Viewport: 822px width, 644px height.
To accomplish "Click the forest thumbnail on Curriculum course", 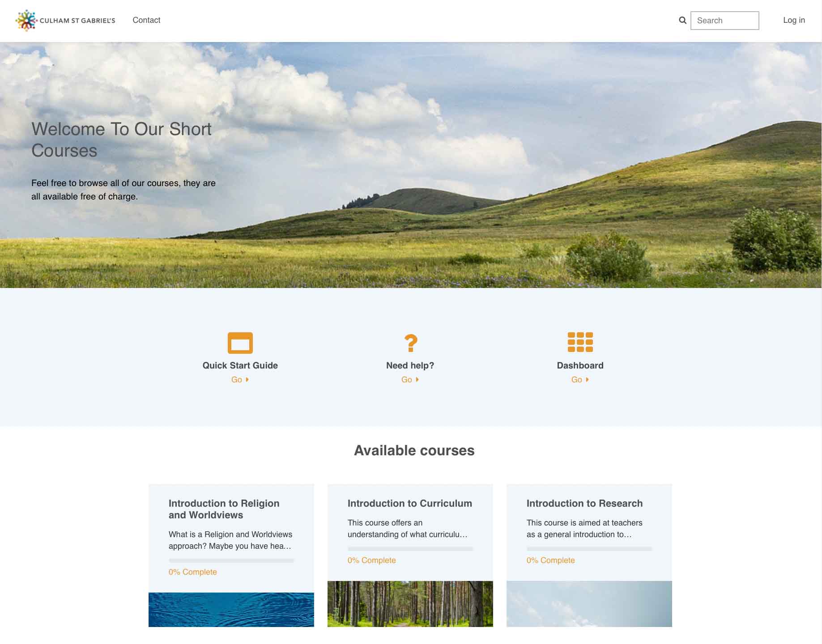I will click(410, 604).
